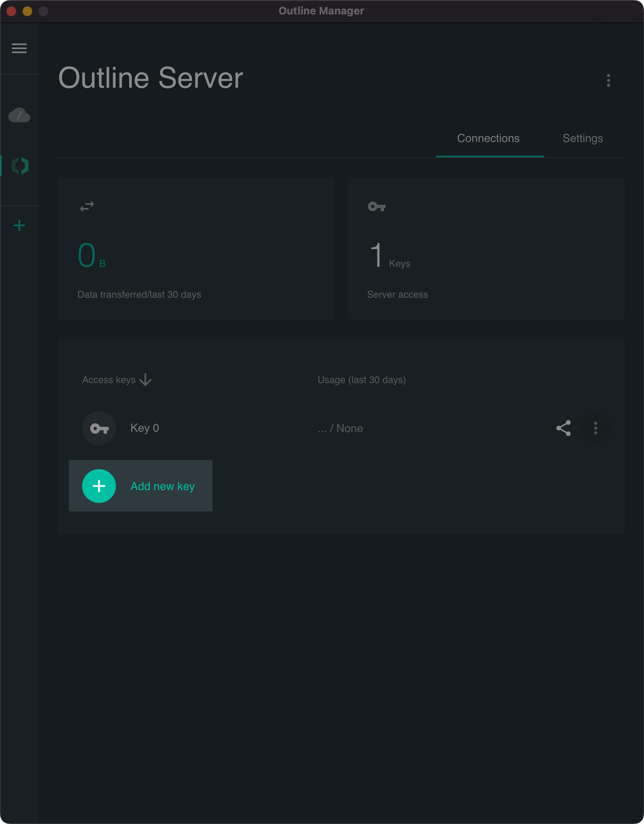The height and width of the screenshot is (824, 644).
Task: Click the Access keys column header
Action: (x=109, y=380)
